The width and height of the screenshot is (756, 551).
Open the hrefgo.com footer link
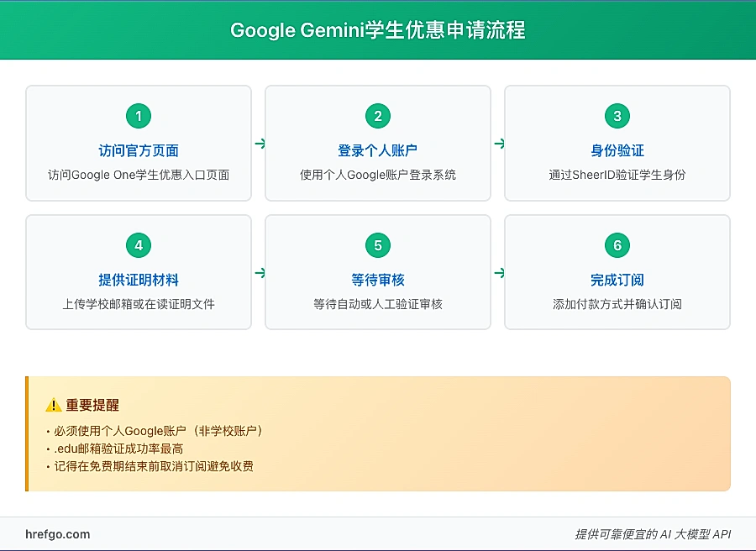(x=57, y=534)
